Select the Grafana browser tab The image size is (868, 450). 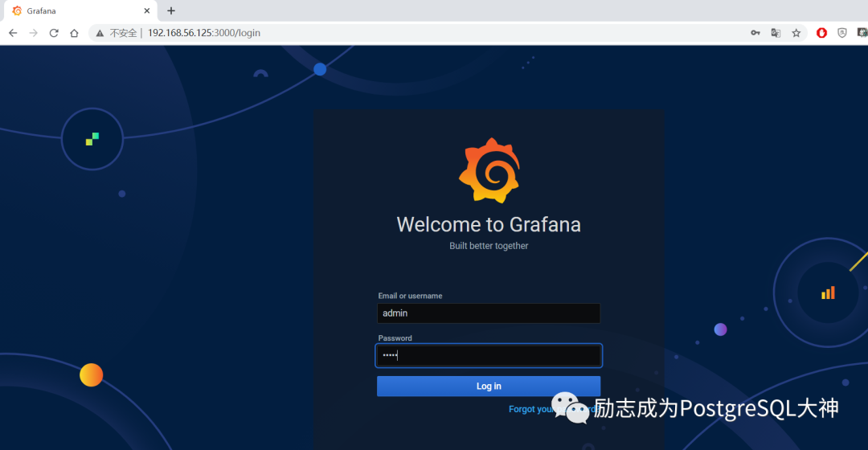80,11
